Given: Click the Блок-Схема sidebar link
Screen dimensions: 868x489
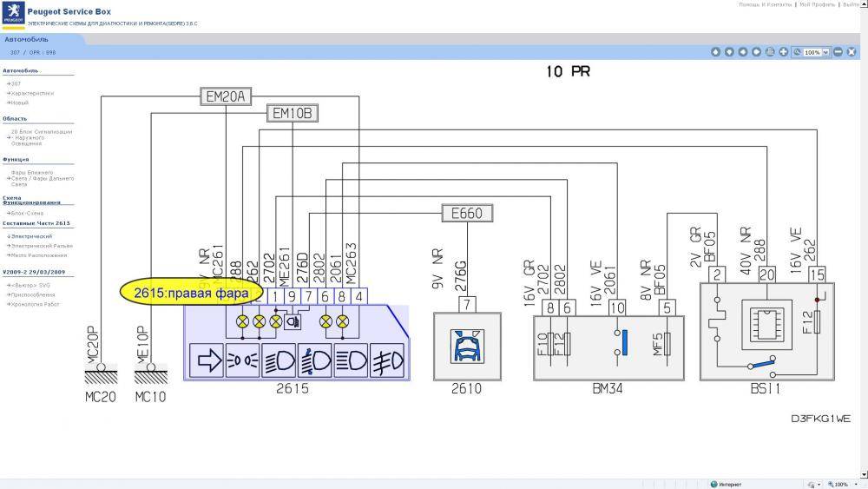Looking at the screenshot, I should coord(26,213).
